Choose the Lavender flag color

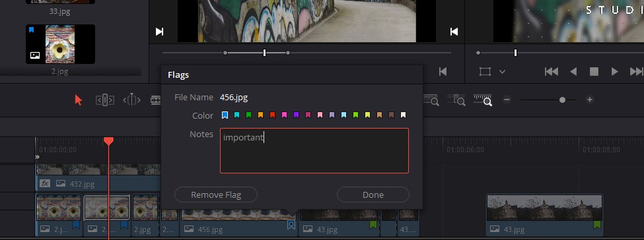point(332,115)
